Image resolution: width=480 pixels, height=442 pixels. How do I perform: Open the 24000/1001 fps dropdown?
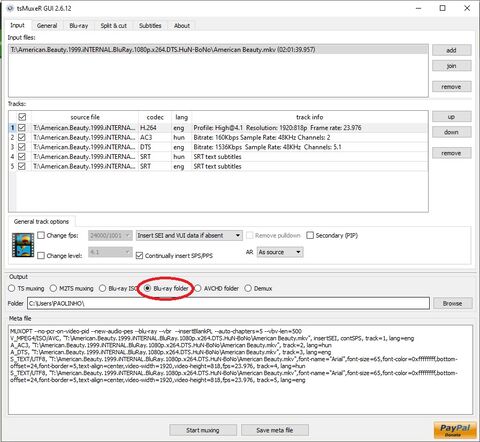pos(110,235)
